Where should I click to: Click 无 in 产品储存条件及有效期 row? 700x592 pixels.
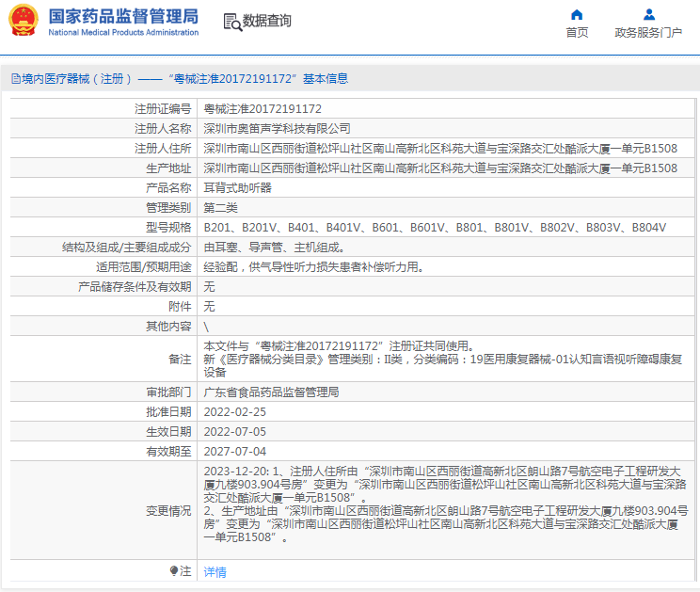[x=209, y=287]
